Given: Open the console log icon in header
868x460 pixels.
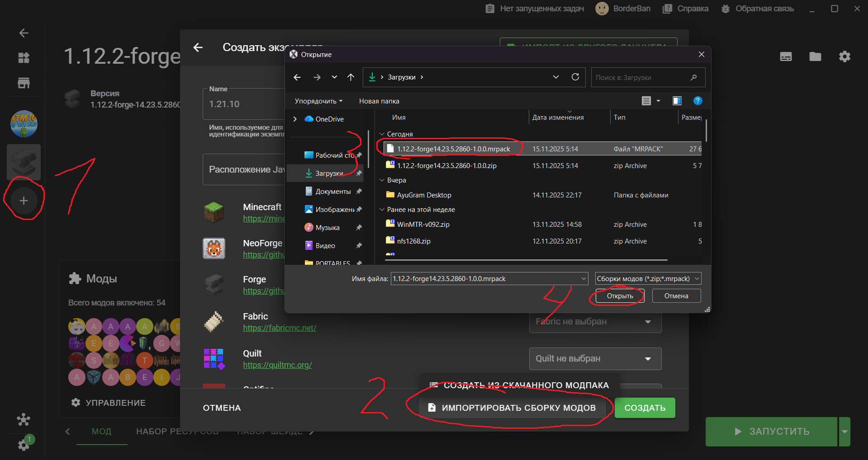Looking at the screenshot, I should point(786,56).
